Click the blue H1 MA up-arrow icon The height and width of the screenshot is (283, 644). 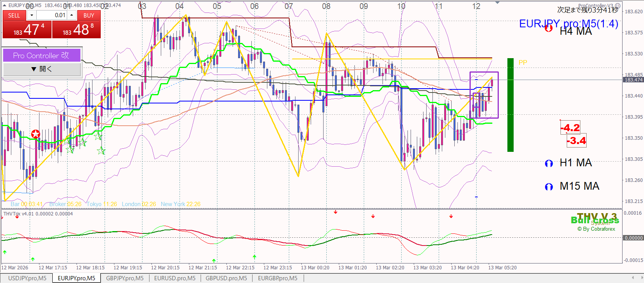pyautogui.click(x=549, y=163)
